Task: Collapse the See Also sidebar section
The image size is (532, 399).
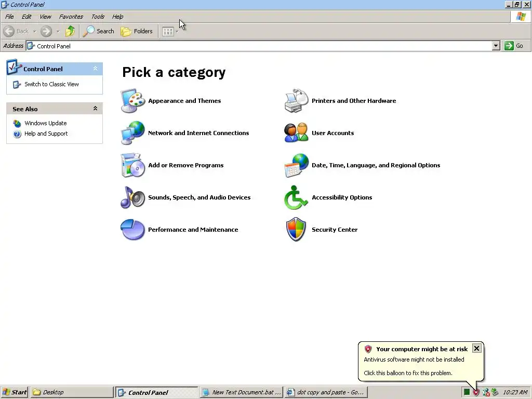Action: 96,109
